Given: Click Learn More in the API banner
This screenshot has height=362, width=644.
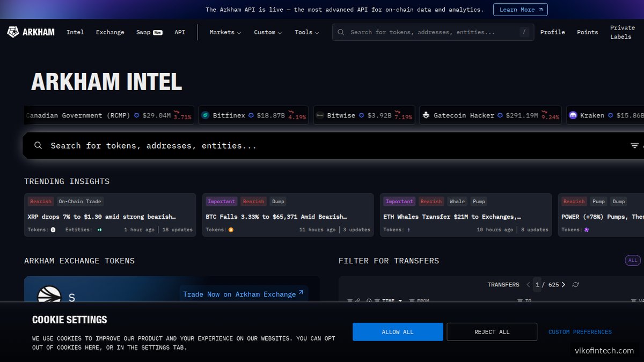Looking at the screenshot, I should pyautogui.click(x=520, y=10).
